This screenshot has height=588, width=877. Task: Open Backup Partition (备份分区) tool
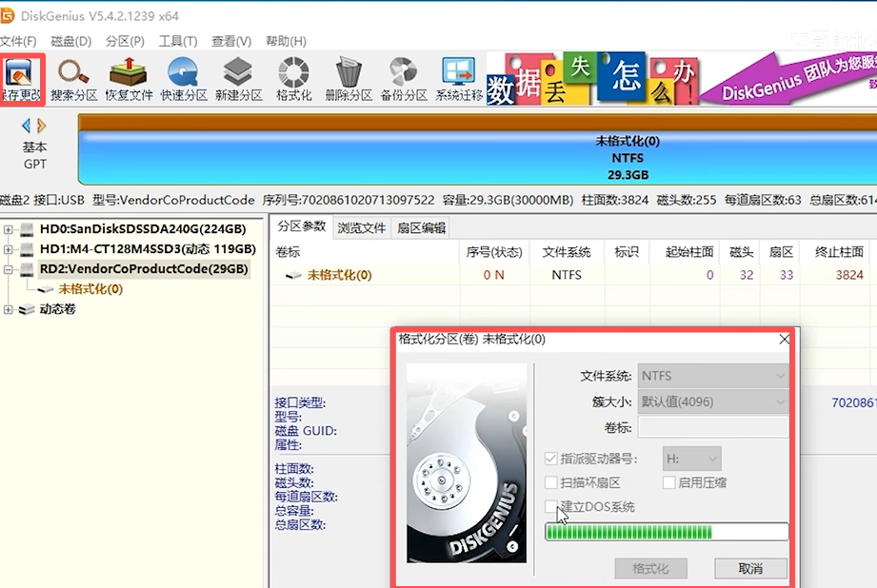click(x=403, y=79)
